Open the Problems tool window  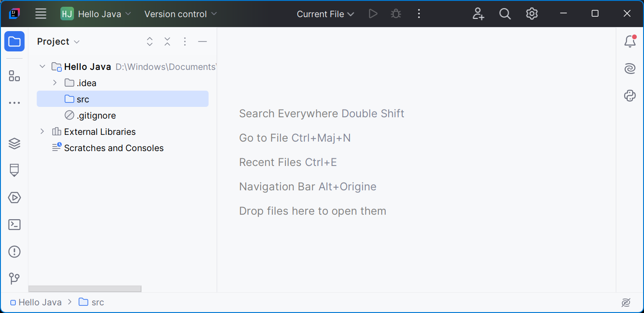click(14, 252)
